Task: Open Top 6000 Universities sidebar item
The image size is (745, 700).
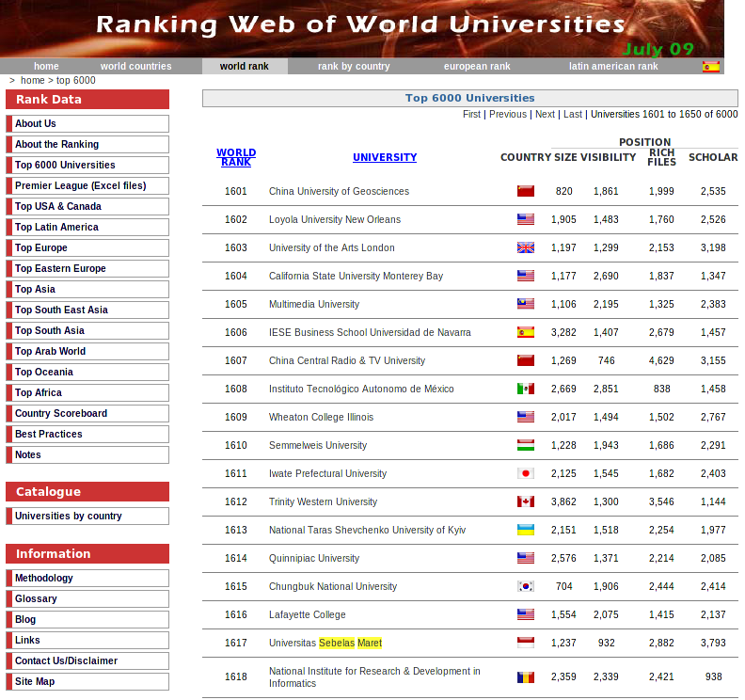Action: [87, 165]
